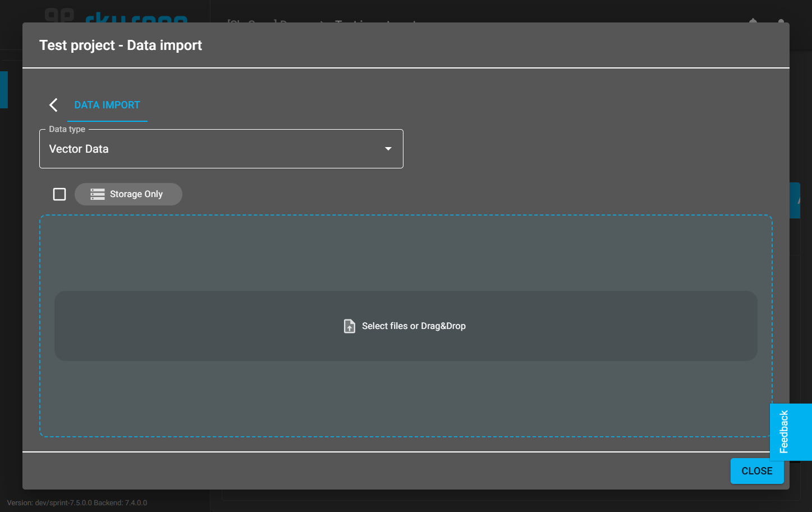
Task: Expand the Vector Data dropdown arrow
Action: pos(388,149)
